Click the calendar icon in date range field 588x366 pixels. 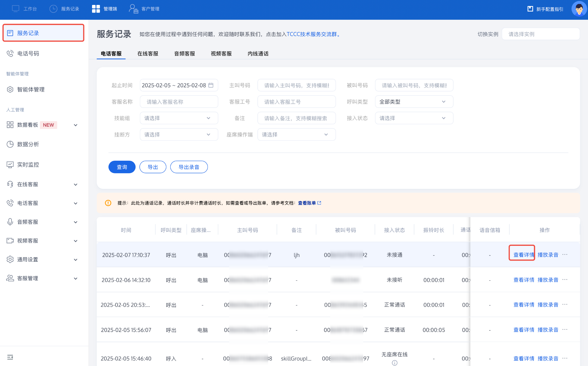(x=211, y=85)
